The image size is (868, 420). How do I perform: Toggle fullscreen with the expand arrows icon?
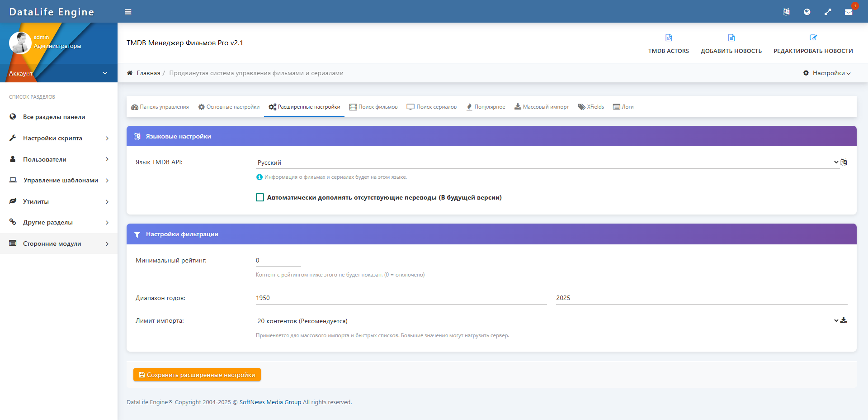coord(827,12)
